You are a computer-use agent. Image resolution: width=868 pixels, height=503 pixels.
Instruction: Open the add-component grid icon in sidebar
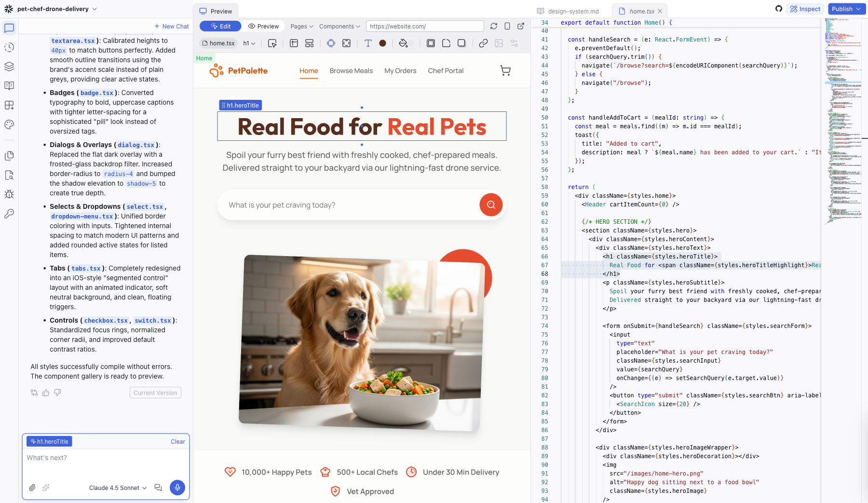pos(9,105)
